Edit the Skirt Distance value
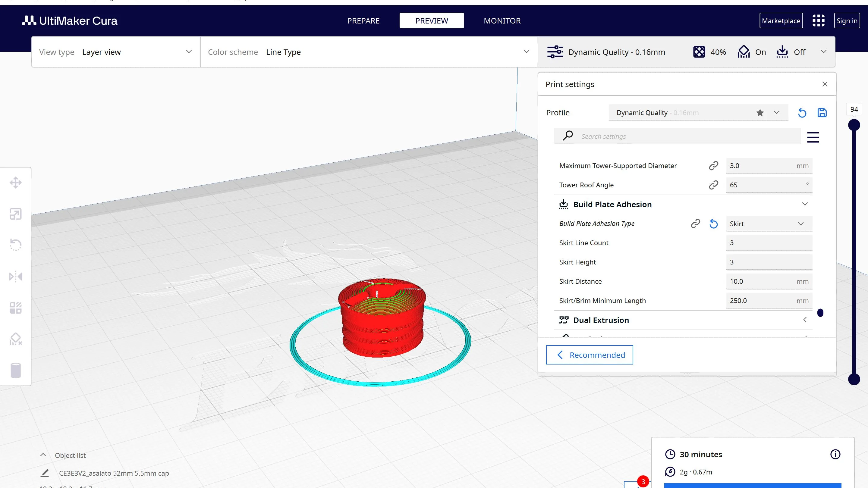868x488 pixels. [x=769, y=281]
